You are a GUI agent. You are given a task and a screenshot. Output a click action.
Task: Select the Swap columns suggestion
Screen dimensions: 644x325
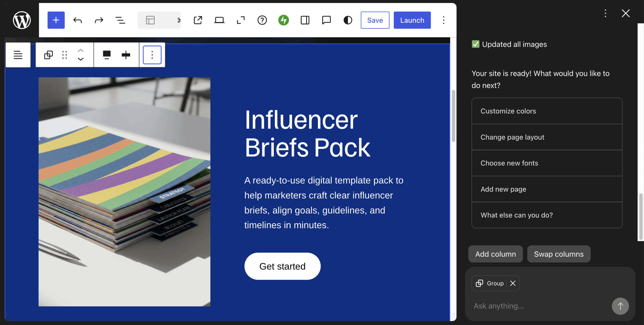(559, 254)
